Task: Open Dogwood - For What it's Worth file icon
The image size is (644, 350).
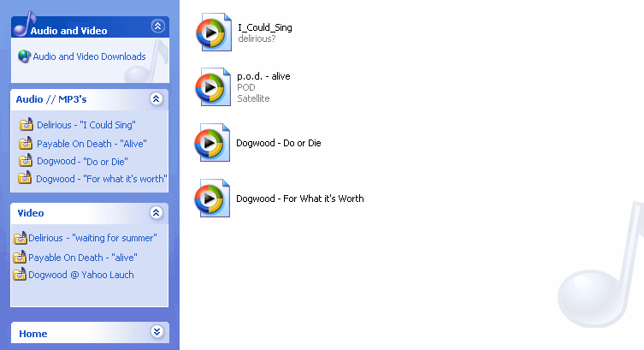Action: pos(212,198)
